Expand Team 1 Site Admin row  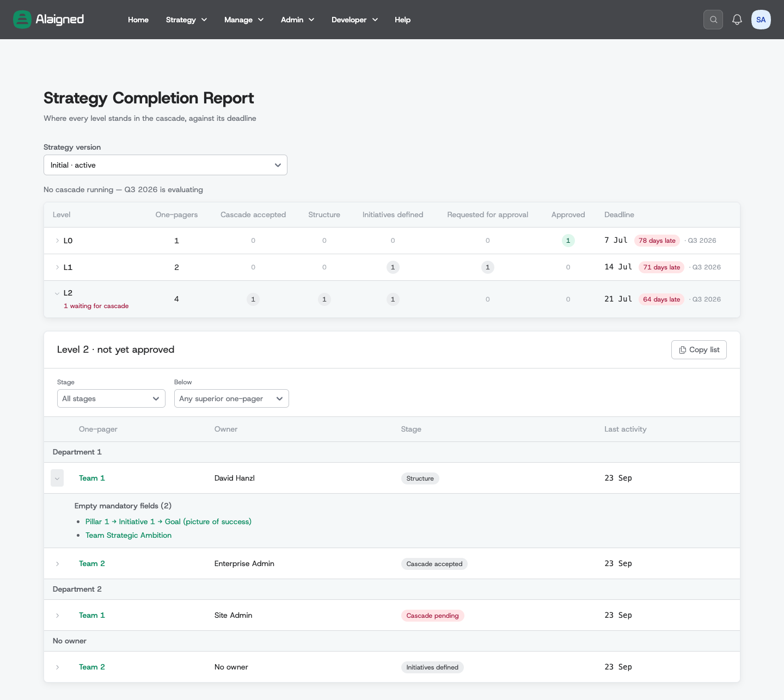(x=57, y=616)
